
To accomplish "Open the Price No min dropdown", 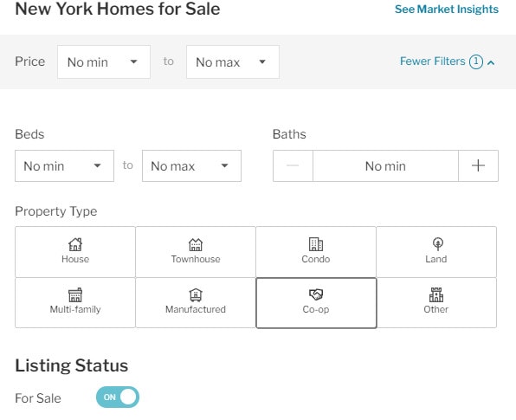I will point(104,61).
